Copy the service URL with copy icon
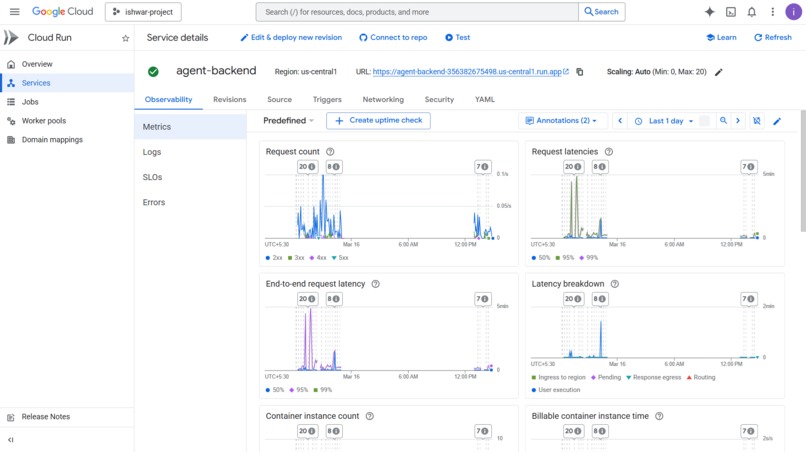The height and width of the screenshot is (452, 806). pos(579,72)
